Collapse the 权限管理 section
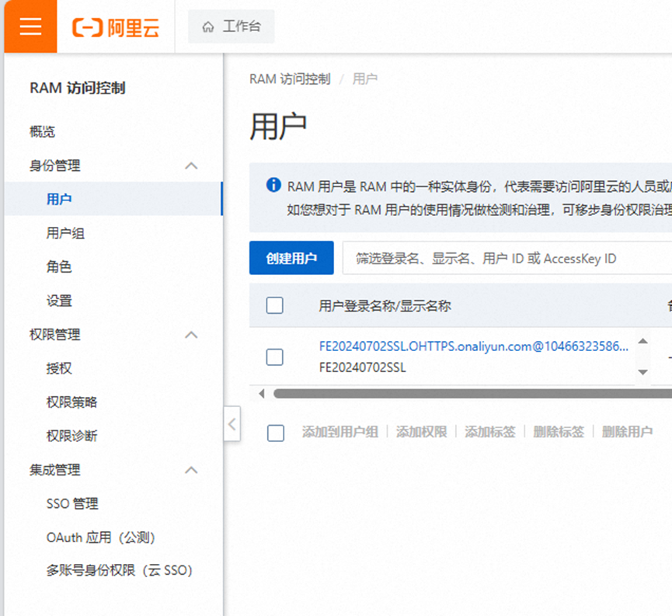This screenshot has width=672, height=616. click(x=191, y=335)
